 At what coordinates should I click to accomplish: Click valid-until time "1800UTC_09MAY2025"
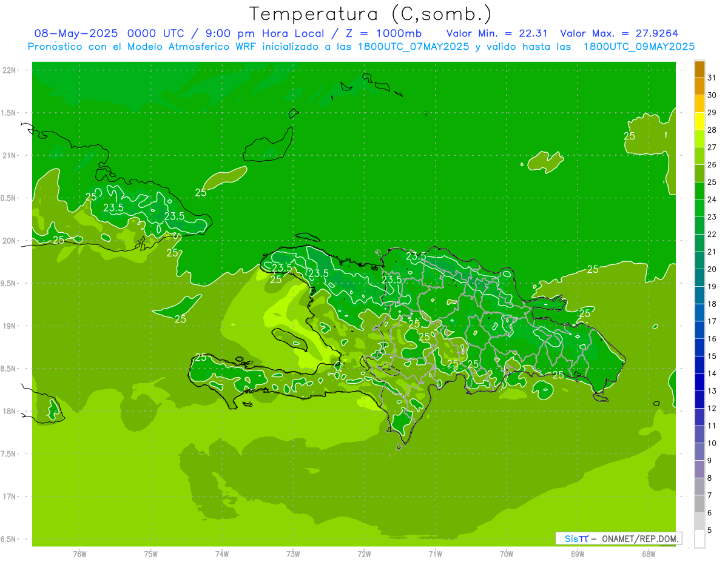(639, 47)
